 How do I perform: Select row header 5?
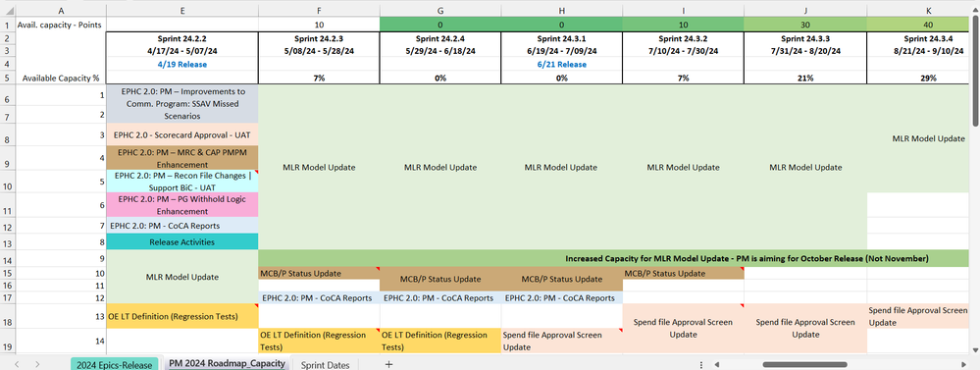click(7, 79)
